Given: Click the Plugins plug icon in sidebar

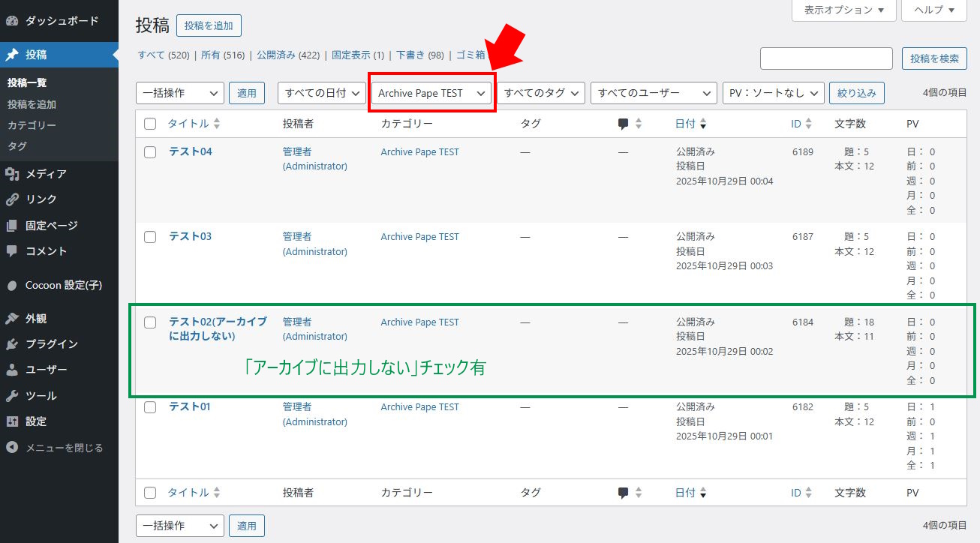Looking at the screenshot, I should [x=12, y=344].
